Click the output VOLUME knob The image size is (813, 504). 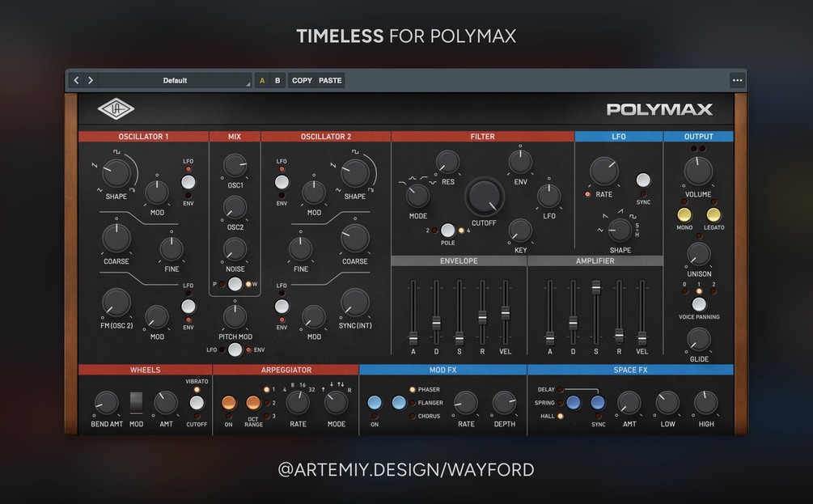coord(698,172)
